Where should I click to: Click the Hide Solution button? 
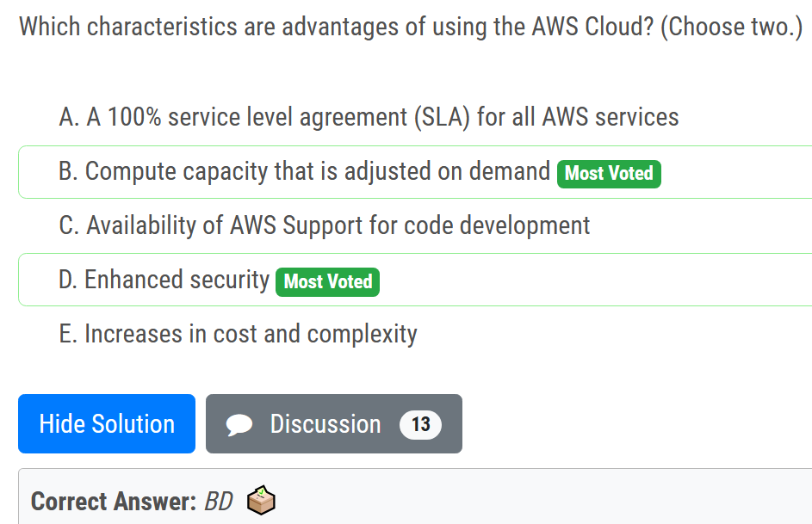pyautogui.click(x=107, y=423)
